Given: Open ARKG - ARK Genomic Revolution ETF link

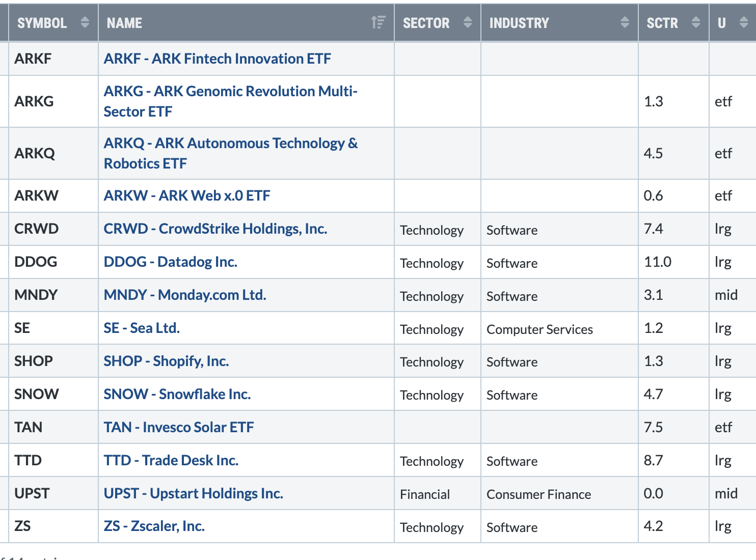Looking at the screenshot, I should pos(231,101).
